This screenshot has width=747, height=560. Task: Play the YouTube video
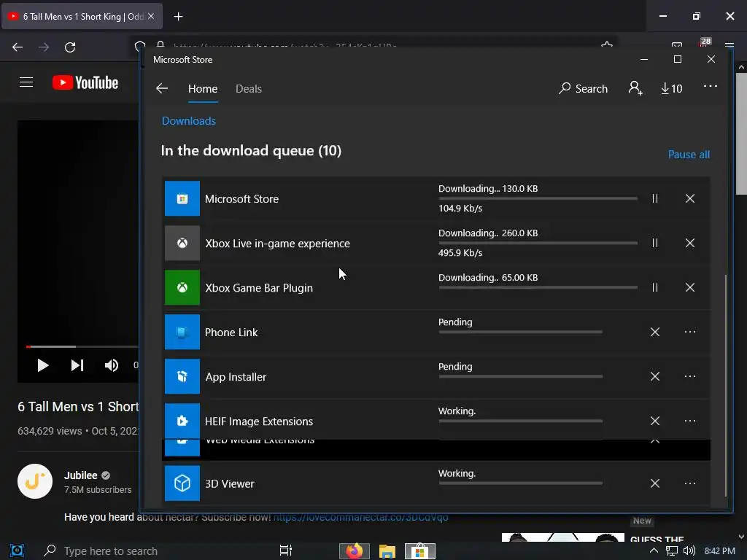(x=43, y=365)
